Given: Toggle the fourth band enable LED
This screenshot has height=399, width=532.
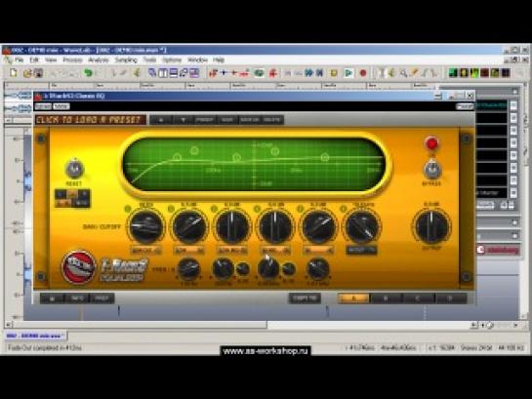Looking at the screenshot, I should coord(257,209).
